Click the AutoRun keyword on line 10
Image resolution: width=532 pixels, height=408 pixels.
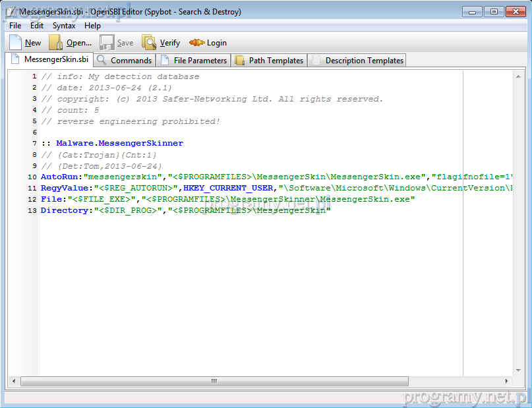(x=59, y=177)
